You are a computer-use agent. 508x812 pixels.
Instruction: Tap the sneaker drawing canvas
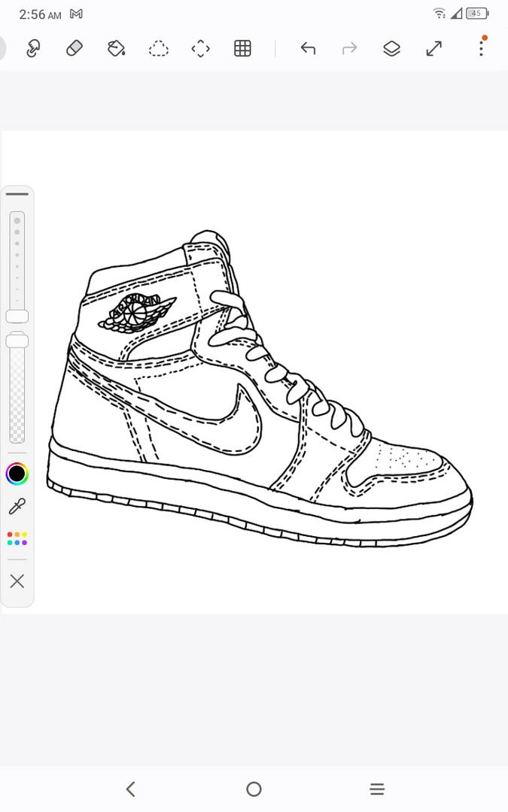(255, 372)
